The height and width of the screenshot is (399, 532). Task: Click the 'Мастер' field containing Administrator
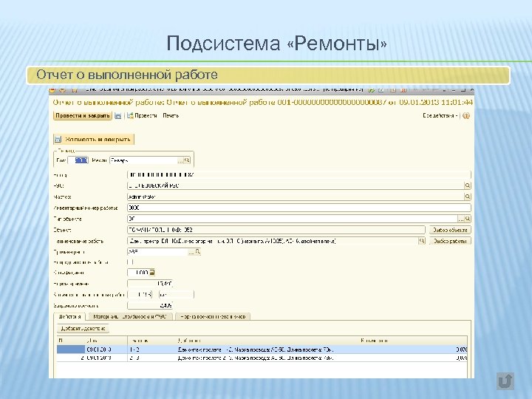pyautogui.click(x=296, y=197)
